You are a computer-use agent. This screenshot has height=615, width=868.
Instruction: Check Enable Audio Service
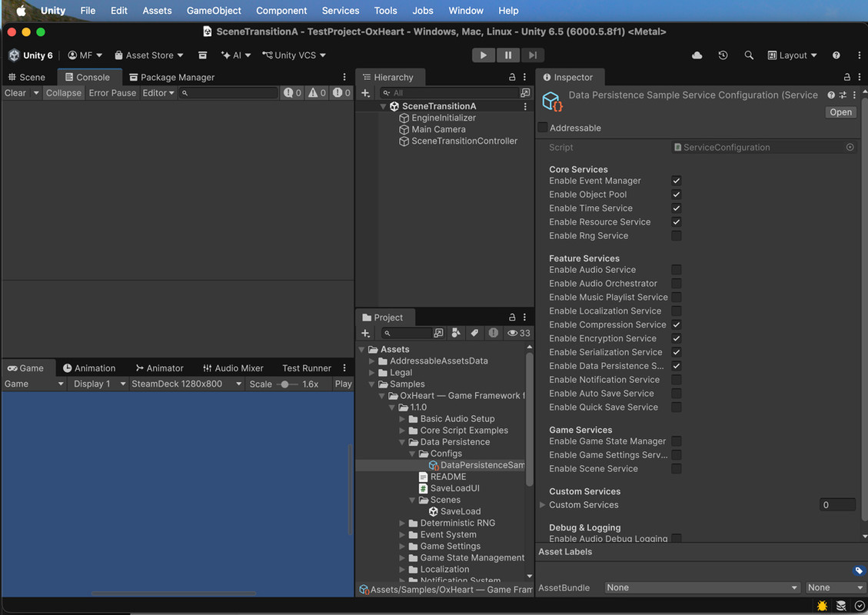tap(677, 270)
